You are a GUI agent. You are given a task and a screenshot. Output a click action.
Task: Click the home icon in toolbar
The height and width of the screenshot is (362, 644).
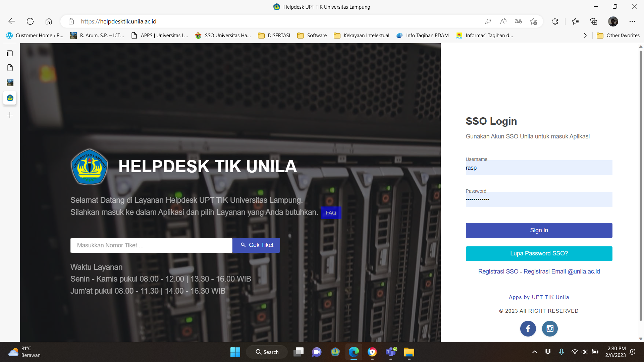point(49,21)
